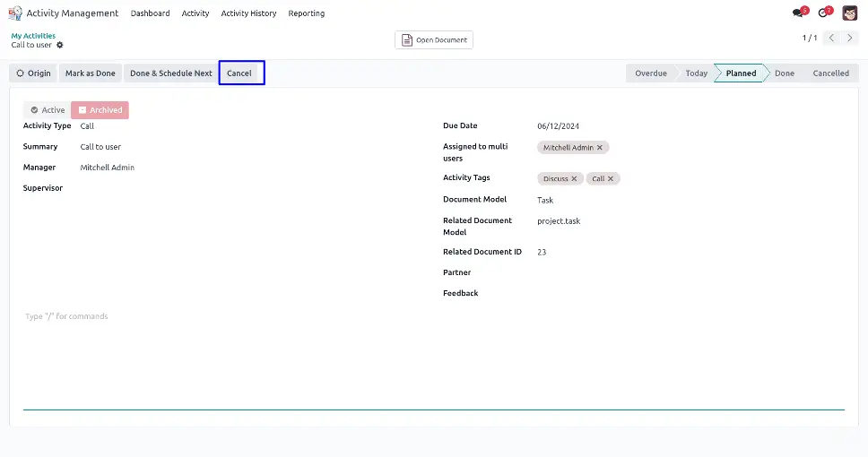
Task: Remove the Mitchell Admin tag
Action: [600, 147]
